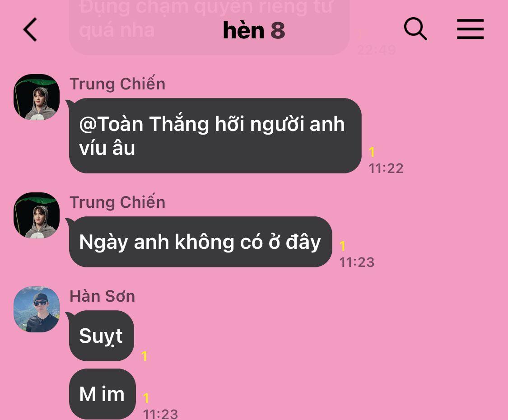This screenshot has width=508, height=420.
Task: Select the Suyt message bubble
Action: point(101,336)
